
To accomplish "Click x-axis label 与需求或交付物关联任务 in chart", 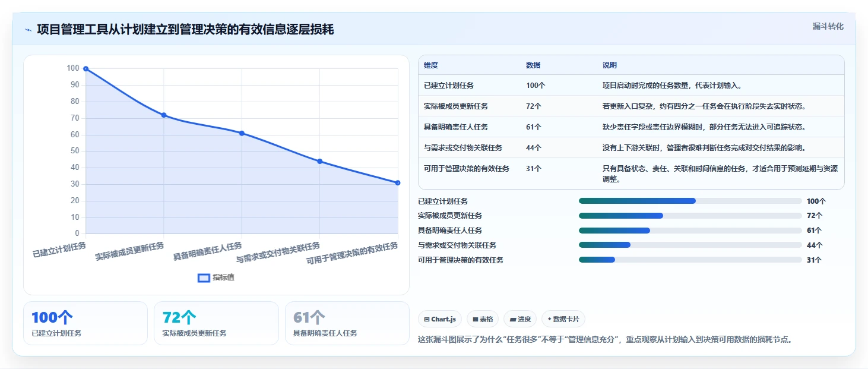I will [278, 253].
